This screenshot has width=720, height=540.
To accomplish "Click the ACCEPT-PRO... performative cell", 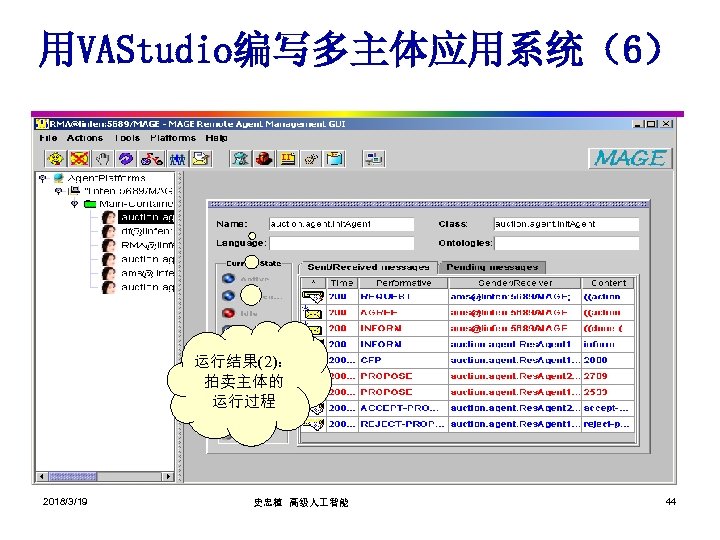I will 403,408.
